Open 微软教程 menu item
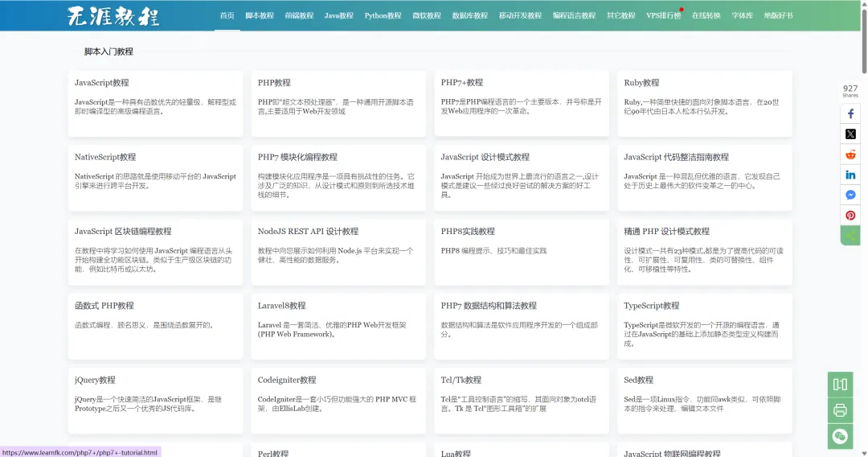The width and height of the screenshot is (868, 457). pos(426,15)
